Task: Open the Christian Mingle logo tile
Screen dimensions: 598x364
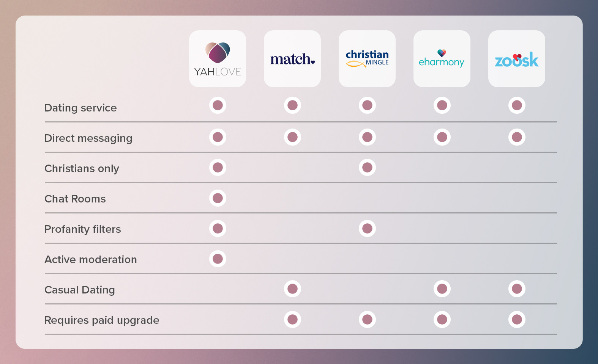Action: tap(367, 59)
